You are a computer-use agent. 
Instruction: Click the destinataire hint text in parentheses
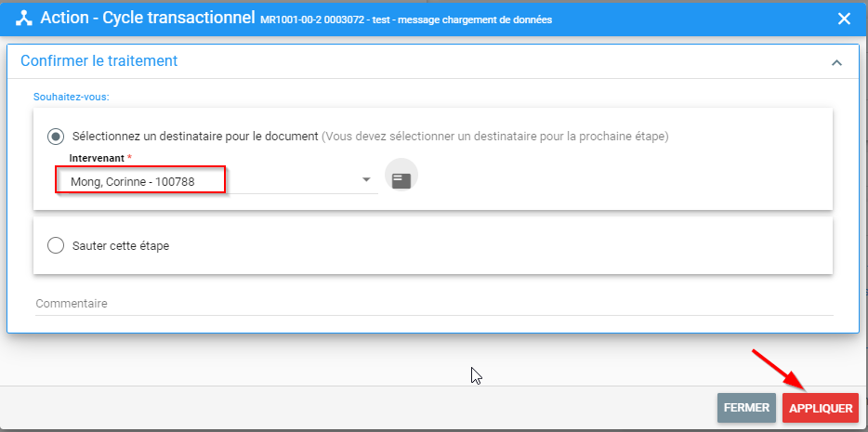495,136
